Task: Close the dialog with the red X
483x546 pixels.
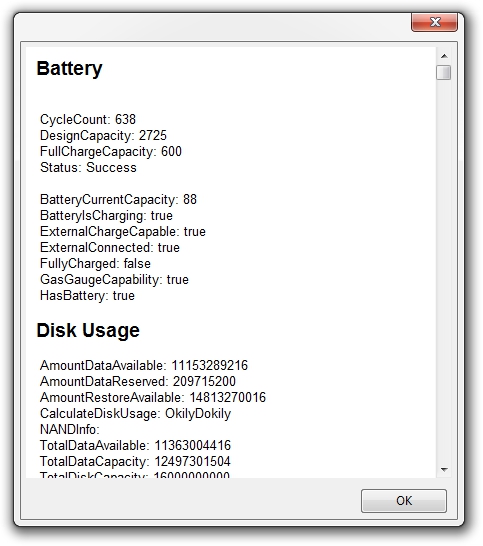Action: pyautogui.click(x=434, y=22)
